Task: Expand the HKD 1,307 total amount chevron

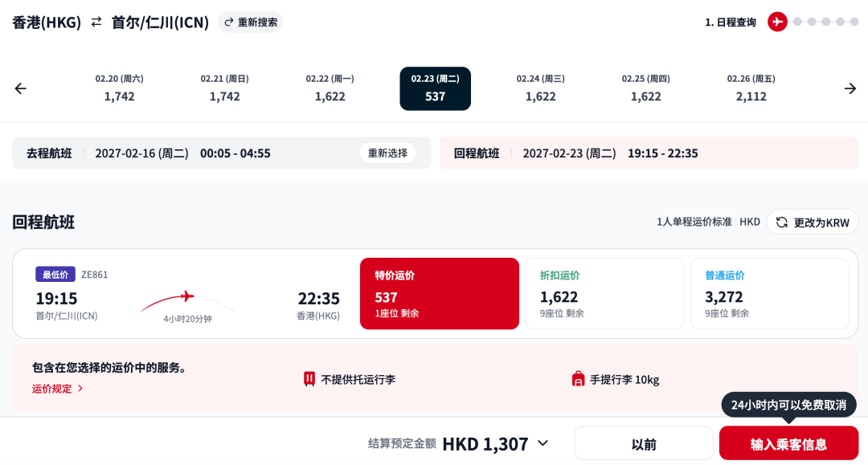Action: (x=543, y=443)
